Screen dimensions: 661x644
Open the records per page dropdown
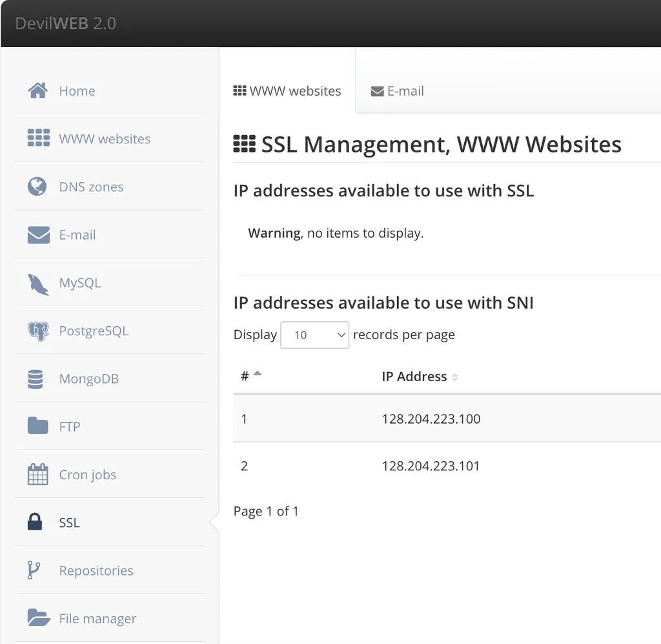(314, 335)
